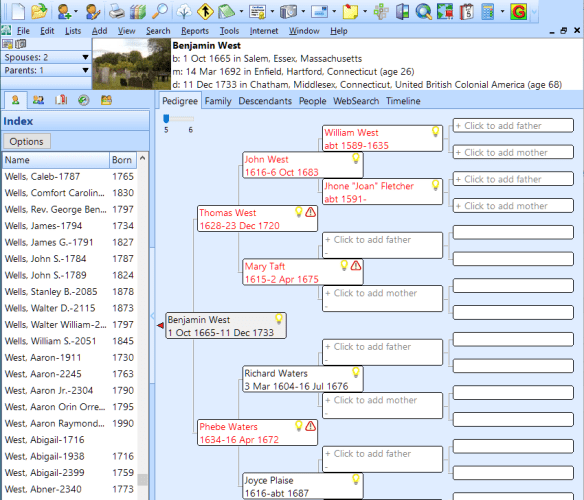Switch to the Timeline tab
Screen dimensions: 584x500
pyautogui.click(x=403, y=101)
